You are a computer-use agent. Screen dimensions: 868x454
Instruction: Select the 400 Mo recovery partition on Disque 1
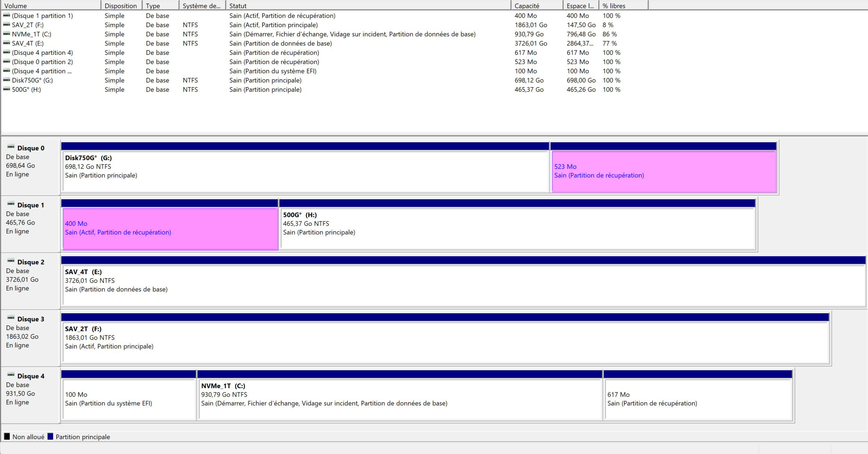(x=170, y=229)
